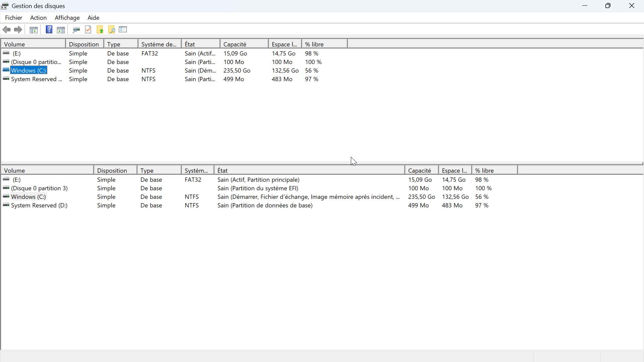Screen dimensions: 644x362
Task: Click the connect disk drive icon
Action: [x=76, y=30]
